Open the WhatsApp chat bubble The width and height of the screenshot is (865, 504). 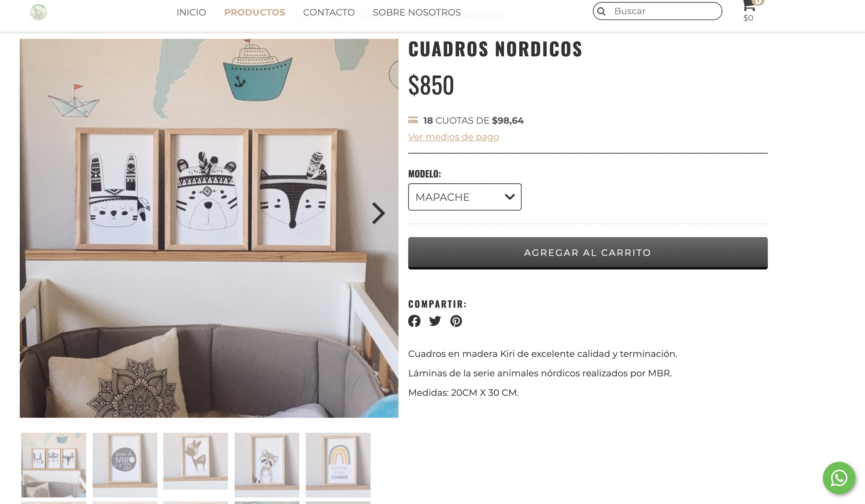[838, 478]
